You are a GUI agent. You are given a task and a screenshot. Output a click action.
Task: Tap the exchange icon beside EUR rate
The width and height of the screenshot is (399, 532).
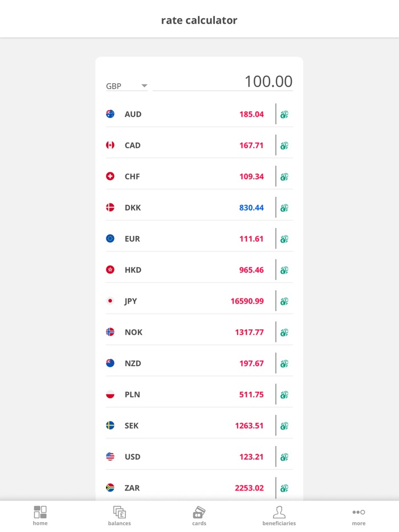(x=283, y=238)
